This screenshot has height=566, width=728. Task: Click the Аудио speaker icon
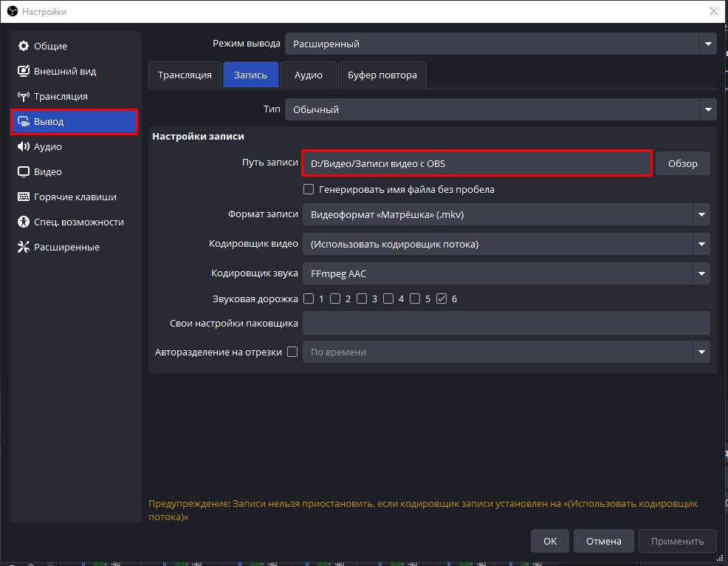23,147
